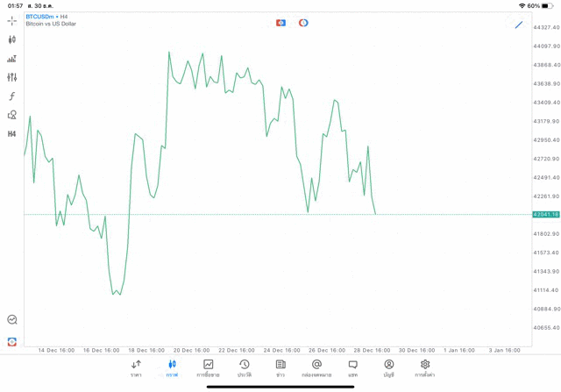The height and width of the screenshot is (392, 561).
Task: Click current price label 42041.16
Action: (x=545, y=214)
